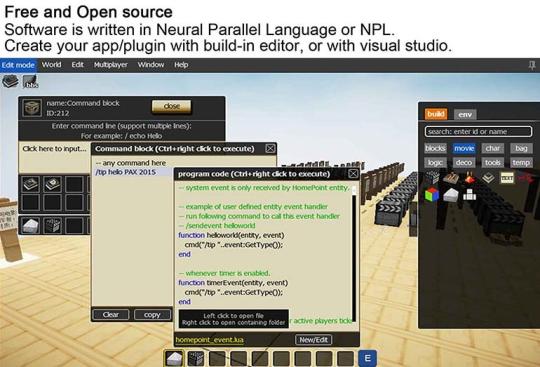Screen dimensions: 540x367
Task: Click the New/Edit button
Action: coord(313,340)
